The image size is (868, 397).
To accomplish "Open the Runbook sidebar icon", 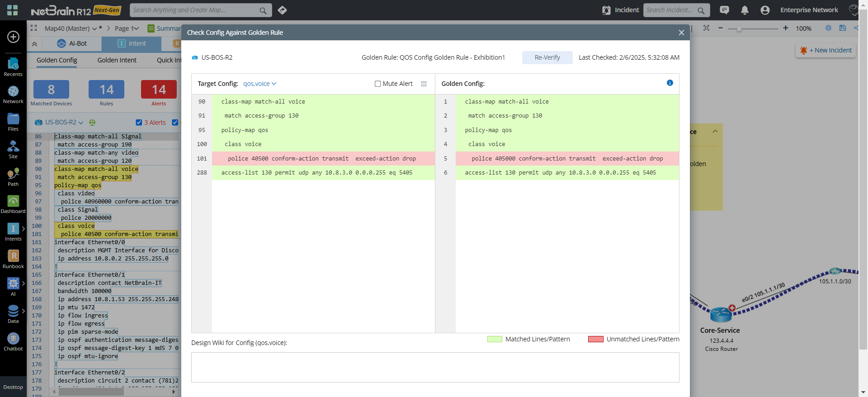I will (13, 256).
